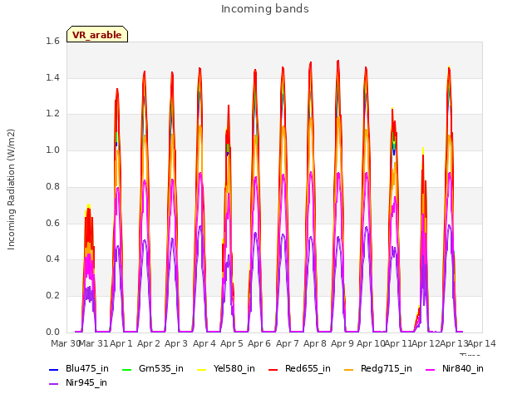Click the 0.2 y-axis tick label
532x399 pixels.
pos(52,296)
